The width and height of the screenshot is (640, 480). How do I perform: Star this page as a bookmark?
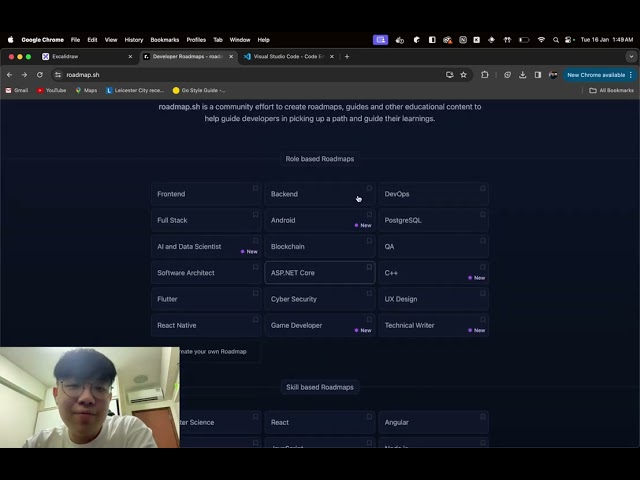coord(463,75)
